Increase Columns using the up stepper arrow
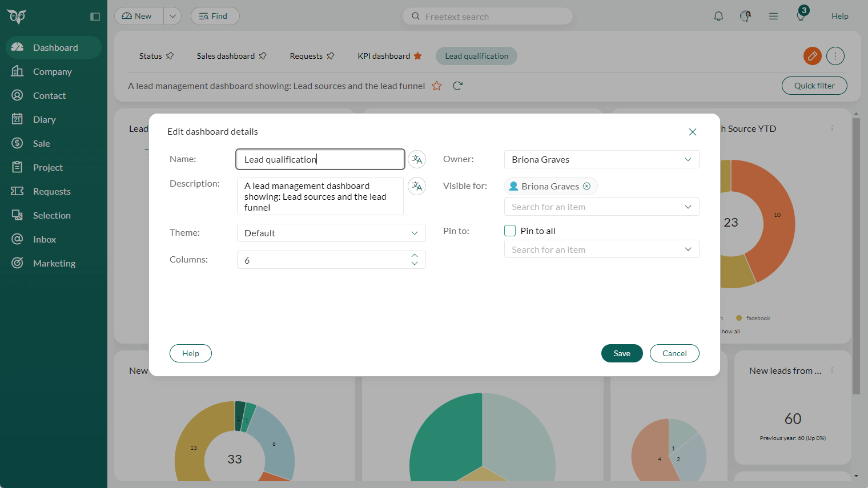 (415, 256)
